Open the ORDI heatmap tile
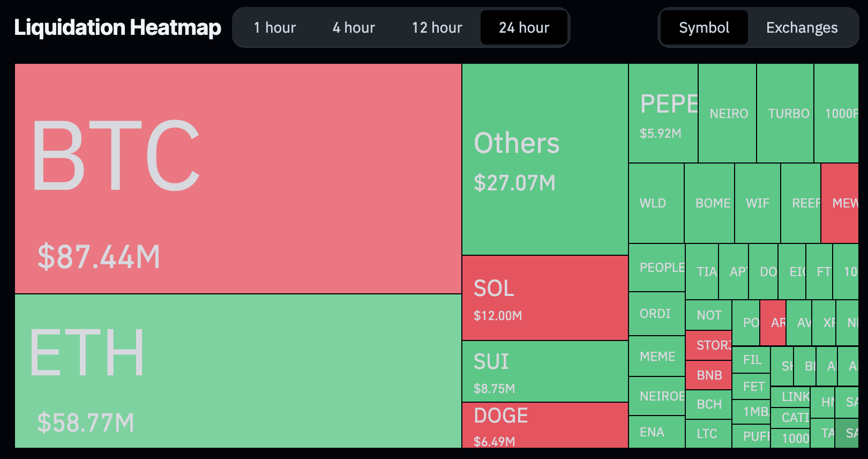The height and width of the screenshot is (459, 868). 656,314
